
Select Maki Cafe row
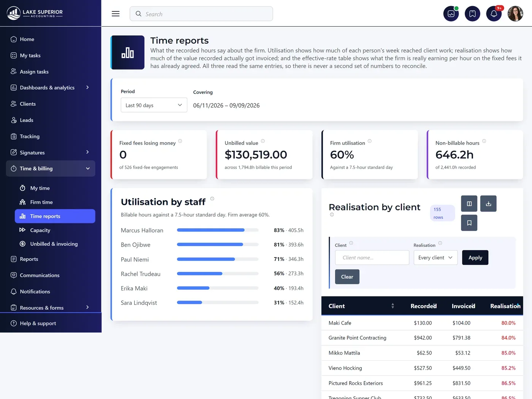(x=422, y=323)
